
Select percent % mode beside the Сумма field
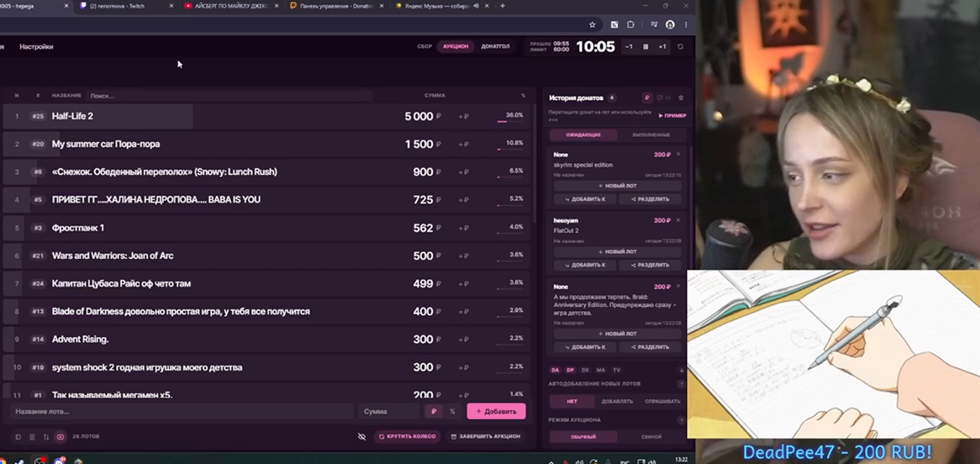point(452,411)
